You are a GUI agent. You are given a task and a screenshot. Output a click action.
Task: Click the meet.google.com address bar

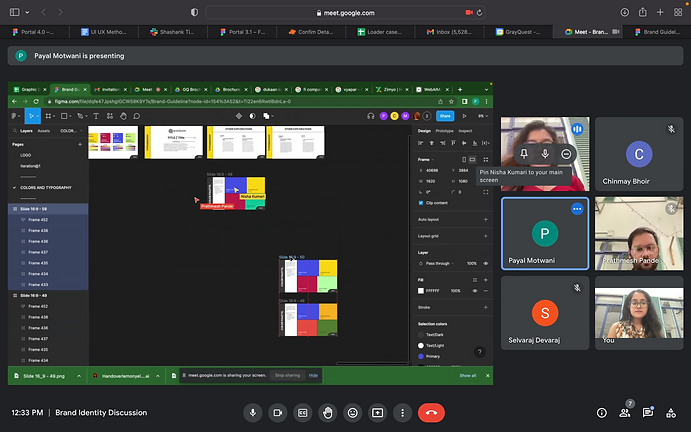pyautogui.click(x=345, y=13)
